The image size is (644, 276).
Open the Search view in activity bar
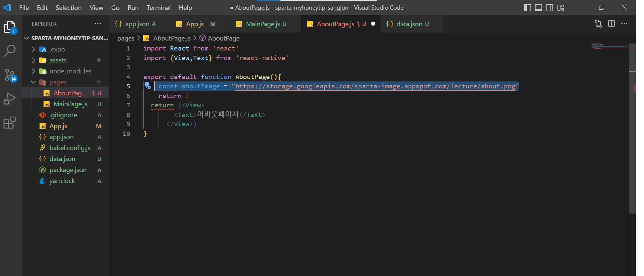click(x=10, y=51)
